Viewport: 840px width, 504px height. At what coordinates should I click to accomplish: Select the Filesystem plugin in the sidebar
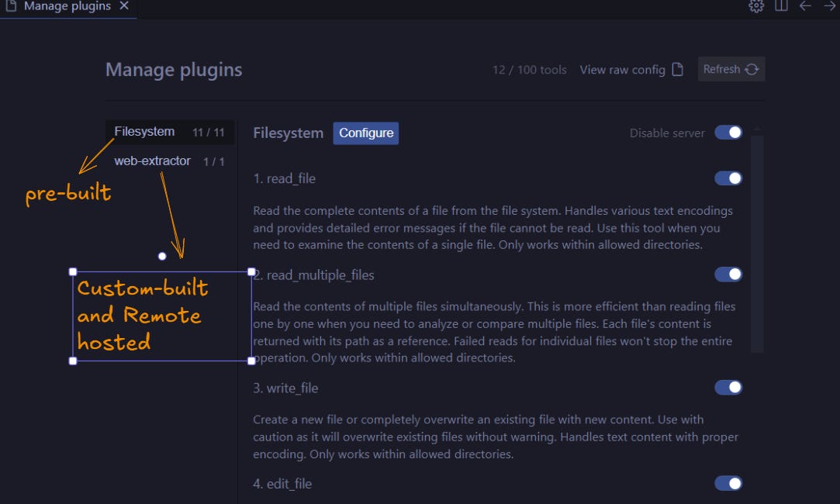coord(144,131)
